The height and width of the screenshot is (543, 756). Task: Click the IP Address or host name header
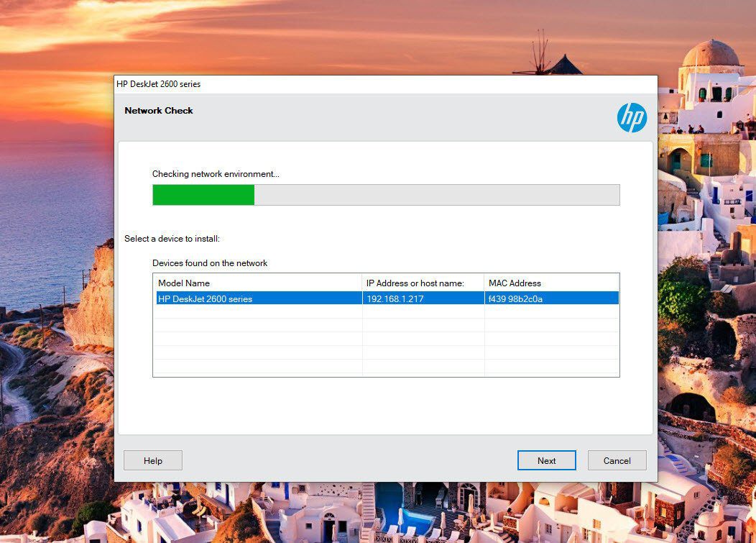point(423,283)
